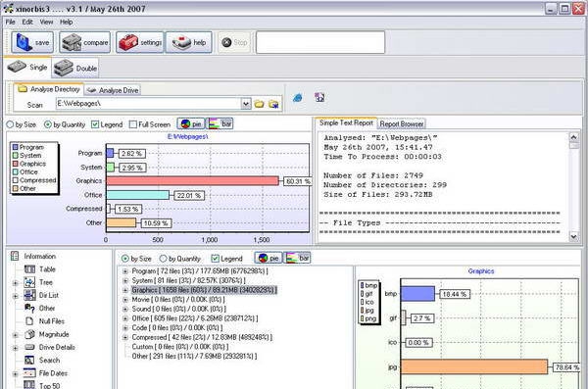Switch to the Double tab
This screenshot has height=389, width=588.
[75, 68]
